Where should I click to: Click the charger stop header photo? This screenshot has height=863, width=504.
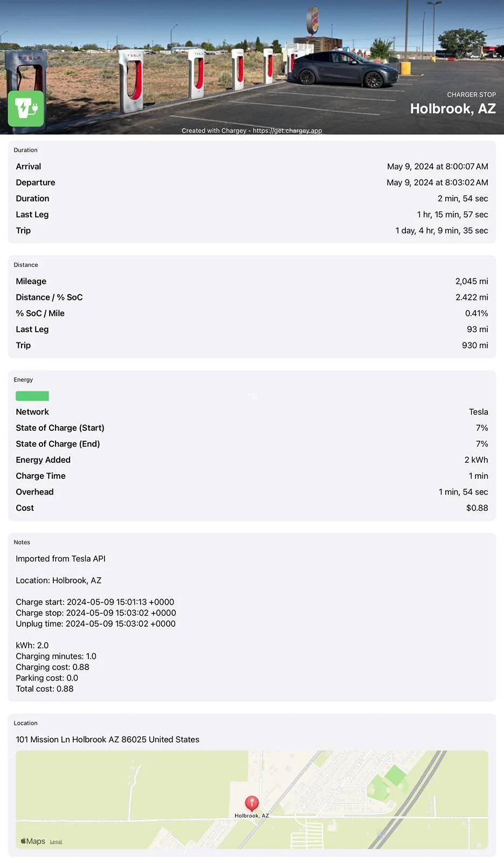(x=252, y=67)
